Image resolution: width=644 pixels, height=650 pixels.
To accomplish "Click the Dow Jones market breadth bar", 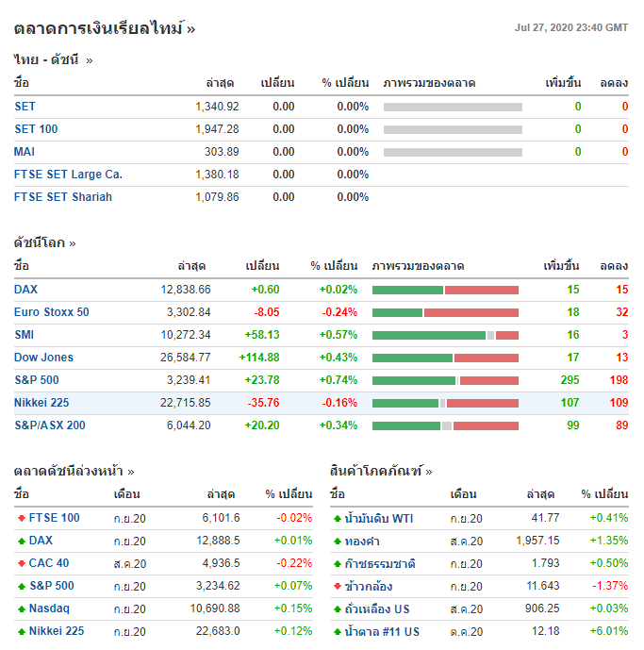I will 445,358.
